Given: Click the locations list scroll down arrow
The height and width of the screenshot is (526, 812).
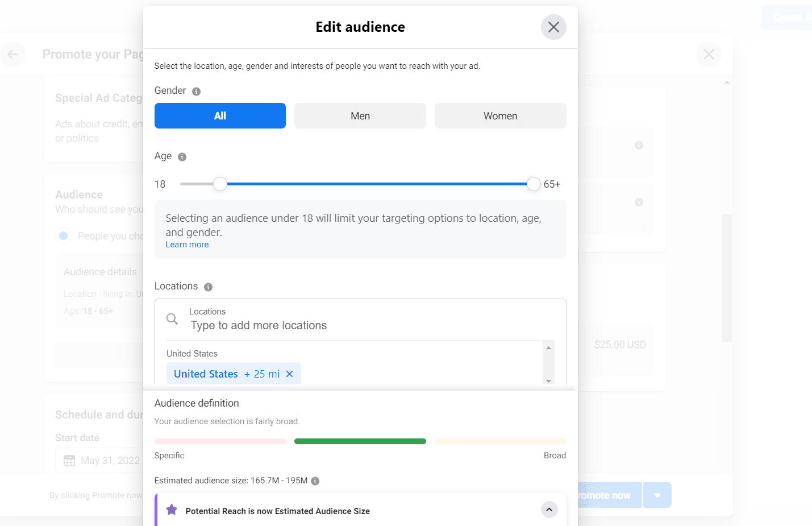Looking at the screenshot, I should [x=548, y=381].
